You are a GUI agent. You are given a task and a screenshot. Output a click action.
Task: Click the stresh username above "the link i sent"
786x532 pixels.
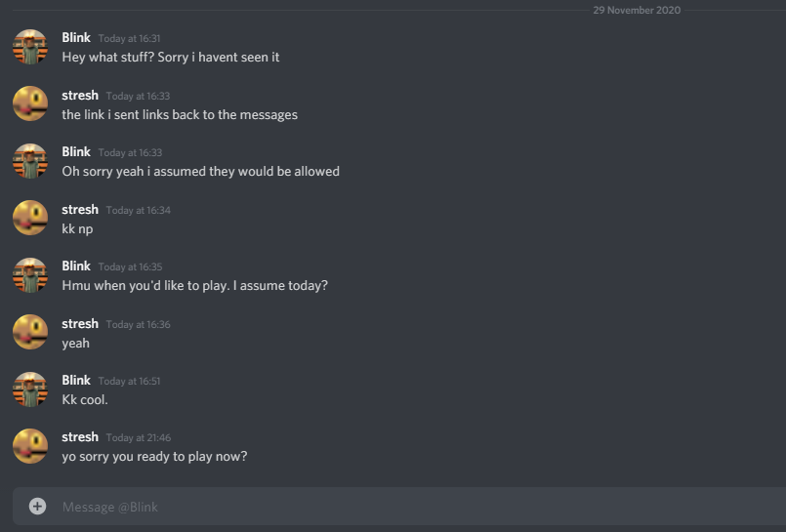[80, 95]
